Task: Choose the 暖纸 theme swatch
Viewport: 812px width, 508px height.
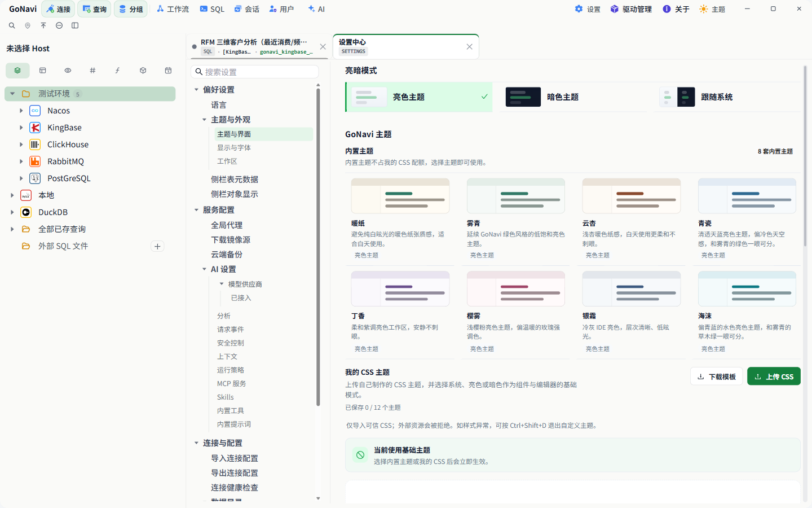Action: coord(400,196)
